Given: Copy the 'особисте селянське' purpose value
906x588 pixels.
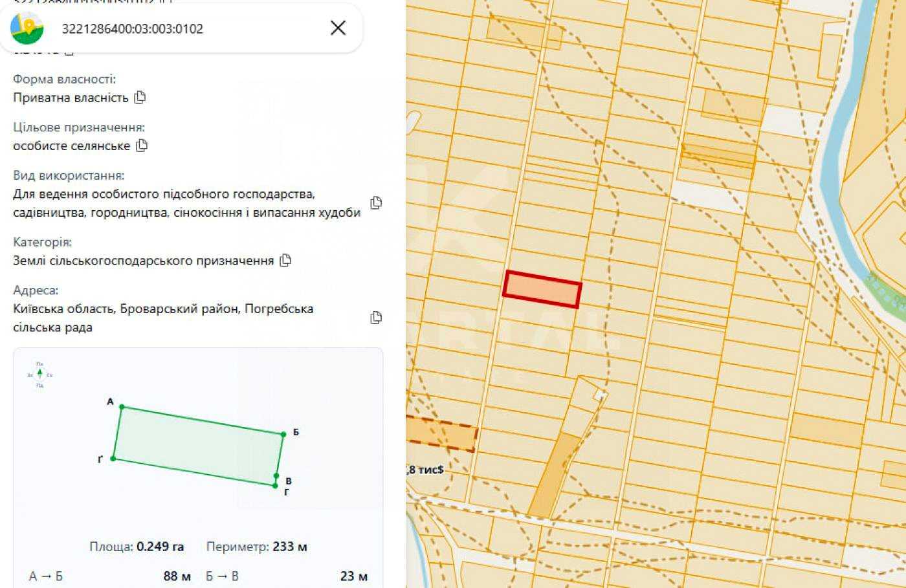Looking at the screenshot, I should tap(142, 146).
